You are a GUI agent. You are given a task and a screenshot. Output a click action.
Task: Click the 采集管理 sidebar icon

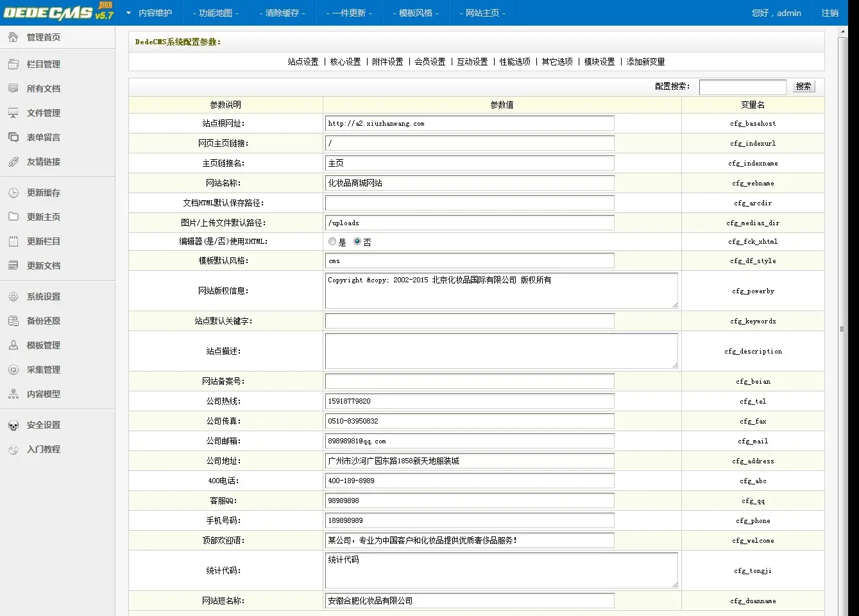13,370
